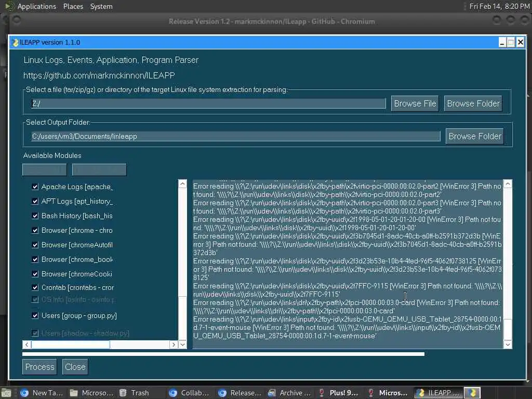Click the Applications menu logo icon
The height and width of the screenshot is (399, 532).
tap(9, 6)
